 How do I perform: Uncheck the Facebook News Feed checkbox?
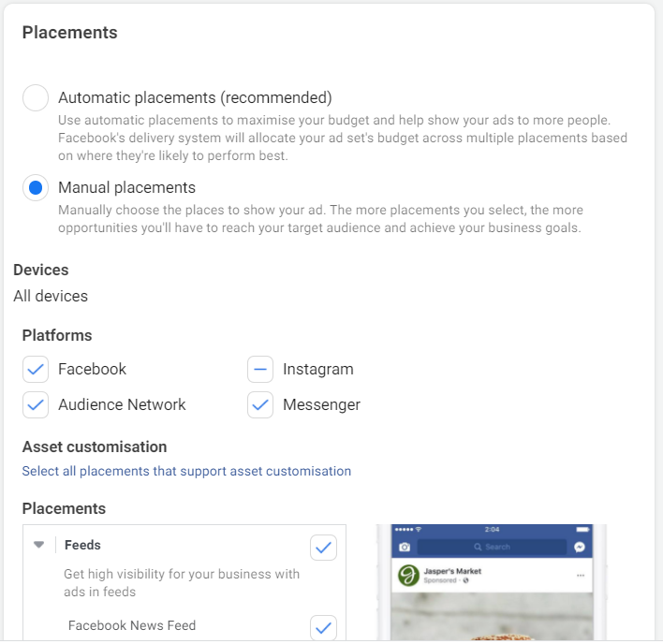[323, 628]
